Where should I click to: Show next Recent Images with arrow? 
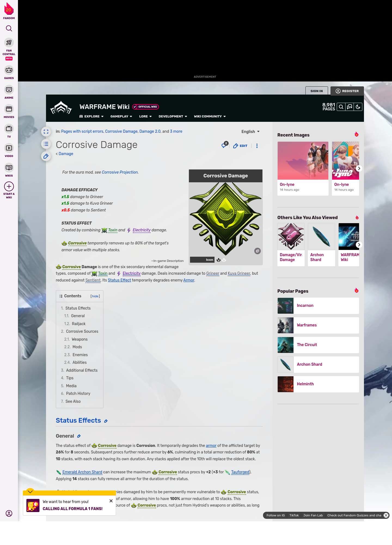359,168
